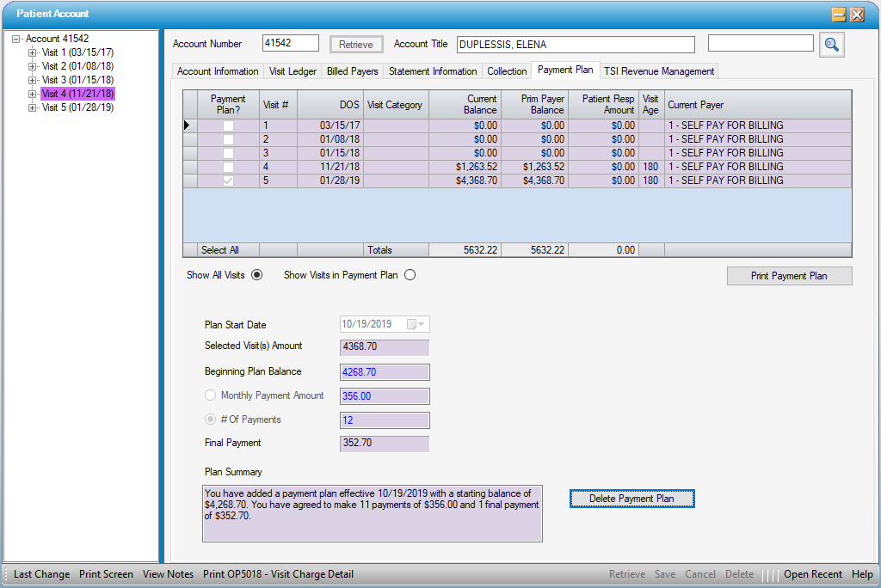Image resolution: width=881 pixels, height=588 pixels.
Task: Click Print Screen in the status bar
Action: 106,574
